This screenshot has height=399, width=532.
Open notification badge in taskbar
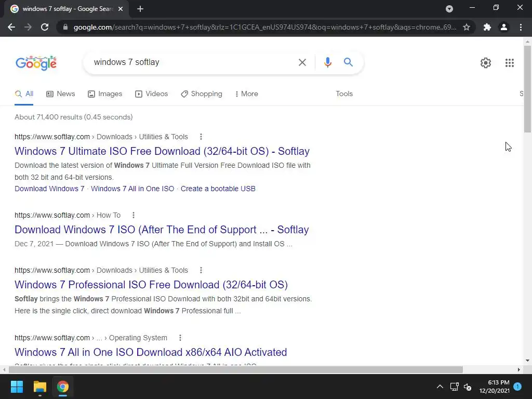coord(517,387)
